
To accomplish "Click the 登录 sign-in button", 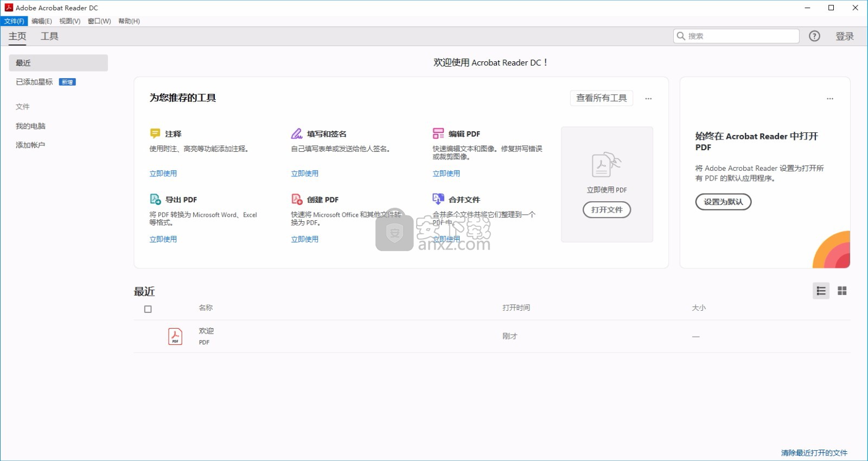I will point(845,36).
